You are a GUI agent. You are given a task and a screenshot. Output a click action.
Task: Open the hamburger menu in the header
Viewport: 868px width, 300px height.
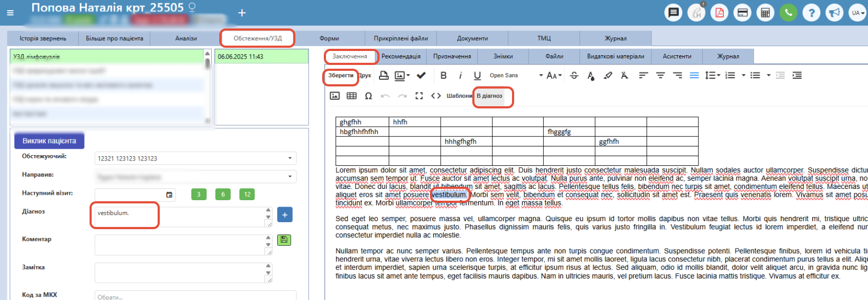10,13
